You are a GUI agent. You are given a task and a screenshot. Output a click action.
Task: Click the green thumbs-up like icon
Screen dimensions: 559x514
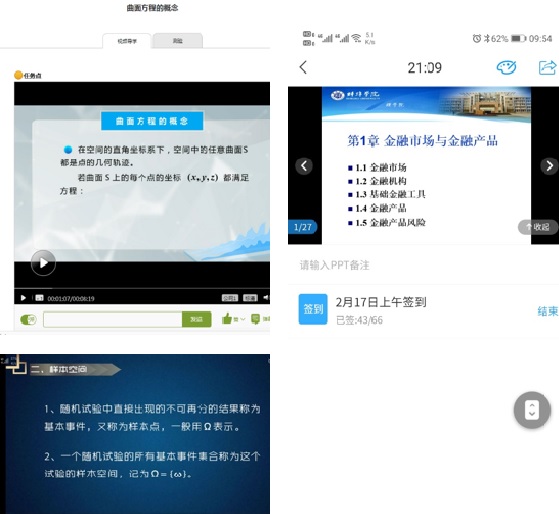pos(227,319)
